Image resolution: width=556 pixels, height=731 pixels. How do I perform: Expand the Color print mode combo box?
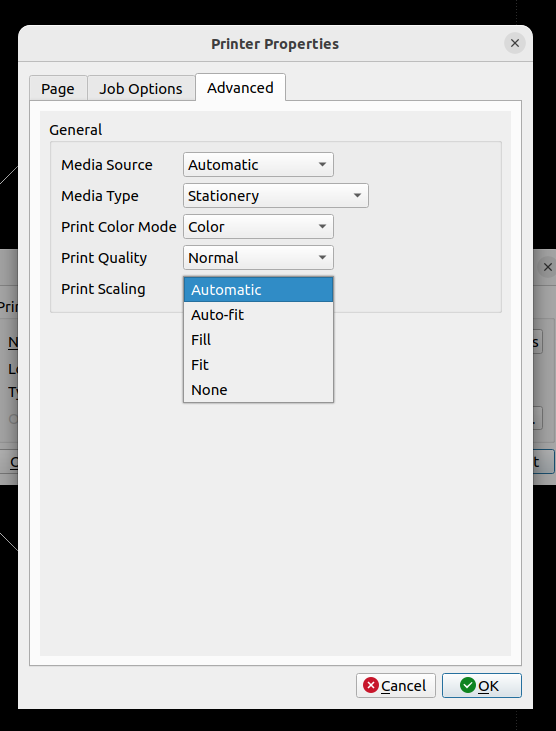pos(258,227)
